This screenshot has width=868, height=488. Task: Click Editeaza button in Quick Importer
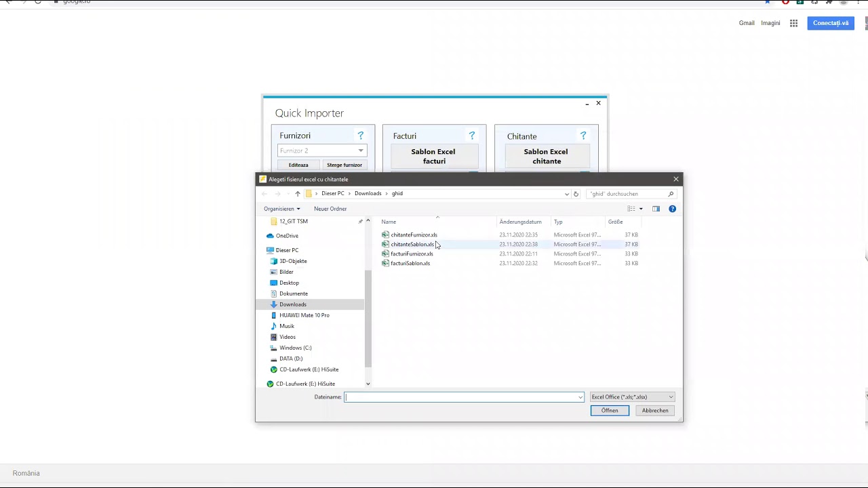tap(298, 165)
